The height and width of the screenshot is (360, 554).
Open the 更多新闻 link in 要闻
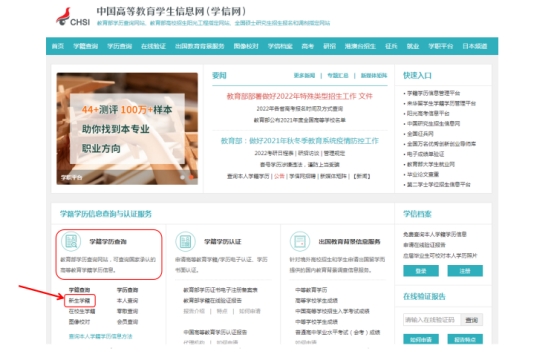coord(304,76)
